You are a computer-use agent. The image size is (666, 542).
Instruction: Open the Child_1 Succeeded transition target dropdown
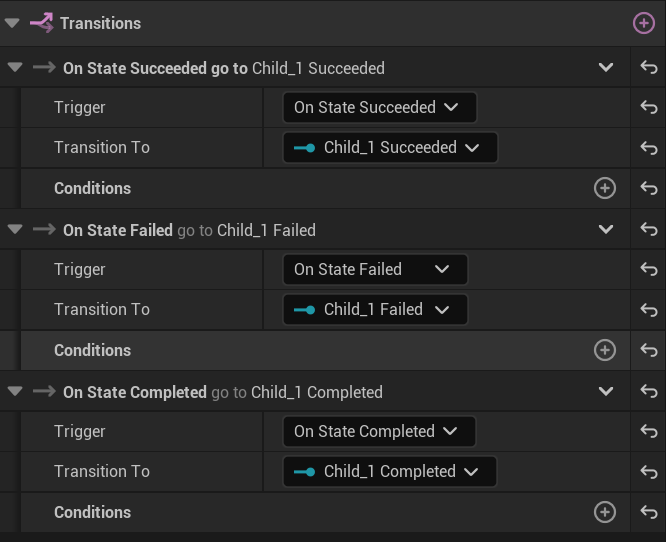click(x=390, y=147)
